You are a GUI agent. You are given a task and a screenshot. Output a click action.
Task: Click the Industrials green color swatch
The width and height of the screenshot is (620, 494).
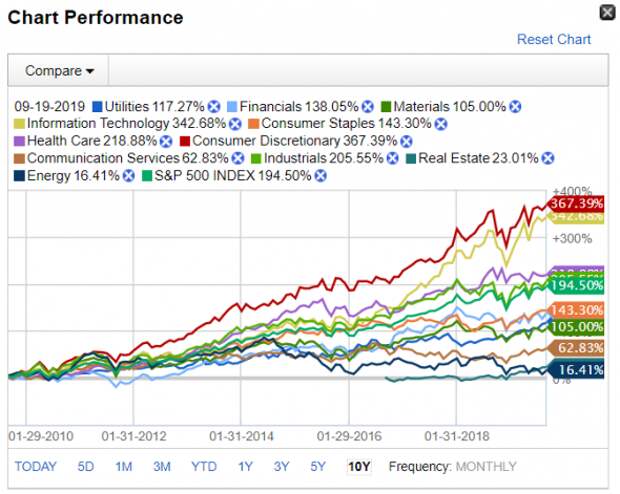tap(256, 159)
